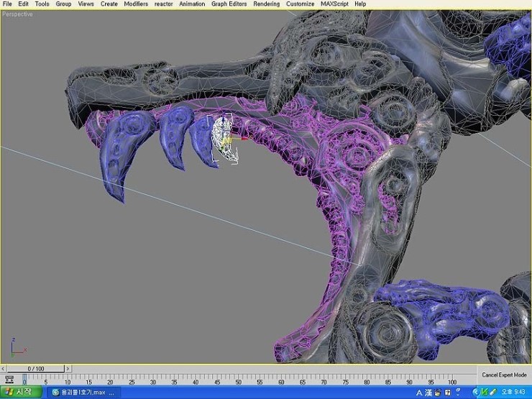This screenshot has width=532, height=399.
Task: Click the system clock showing 오후 9:43
Action: [513, 393]
